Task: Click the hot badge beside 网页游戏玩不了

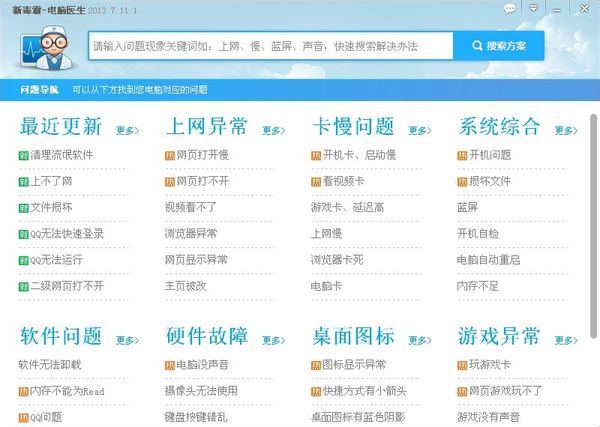Action: (462, 392)
